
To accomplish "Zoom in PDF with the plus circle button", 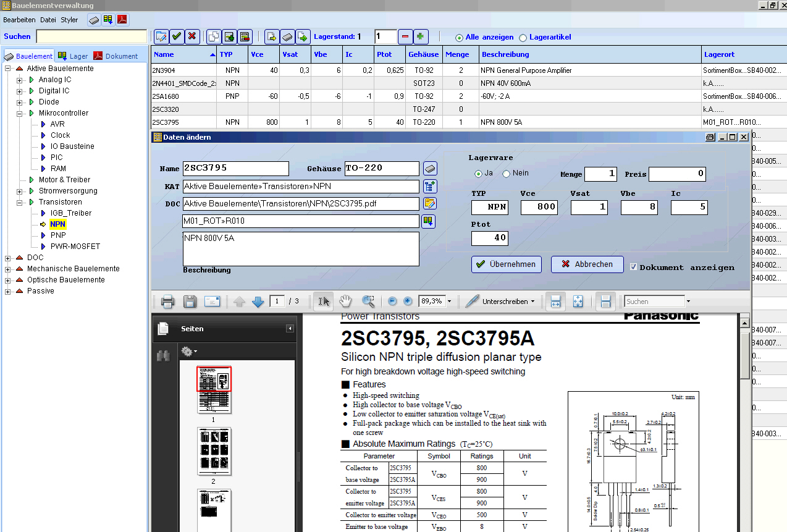I will tap(408, 302).
